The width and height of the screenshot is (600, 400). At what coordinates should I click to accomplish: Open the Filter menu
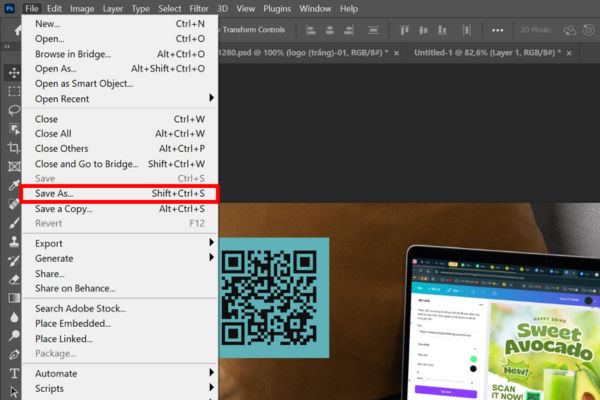[x=199, y=8]
